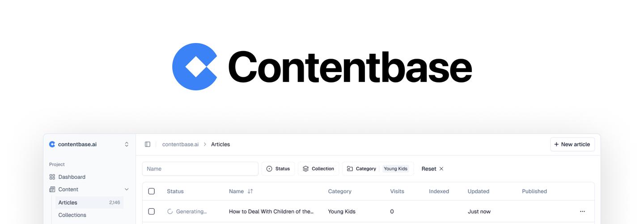Image resolution: width=644 pixels, height=224 pixels.
Task: Click the Generating spinner status icon
Action: click(x=170, y=211)
